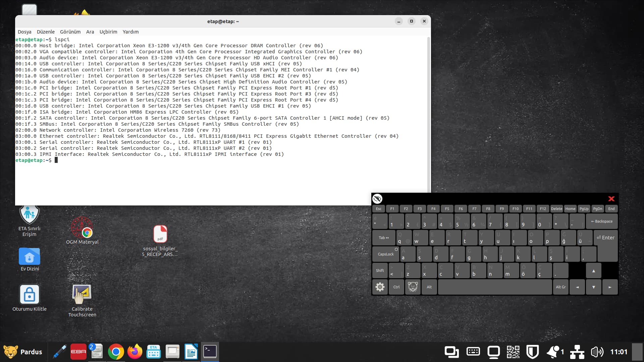Toggle CapsLock on the on-screen keyboard
Viewport: 644px width, 362px height.
(386, 254)
